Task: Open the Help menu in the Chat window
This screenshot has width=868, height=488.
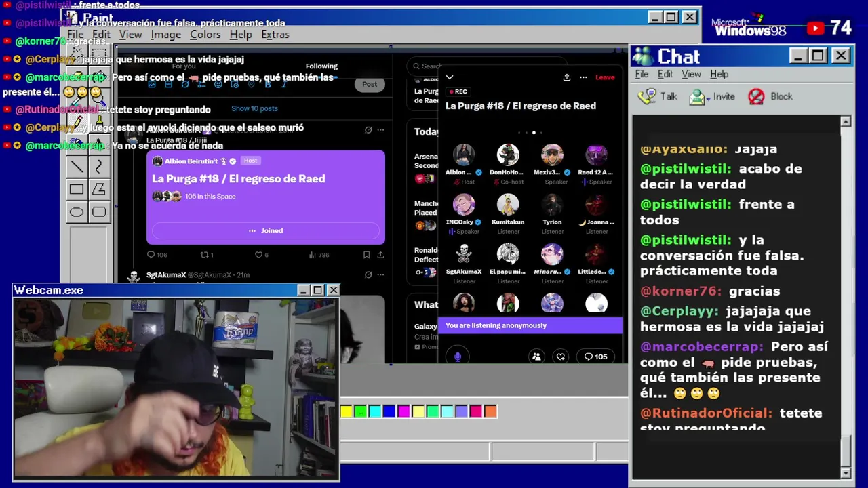Action: (x=719, y=75)
